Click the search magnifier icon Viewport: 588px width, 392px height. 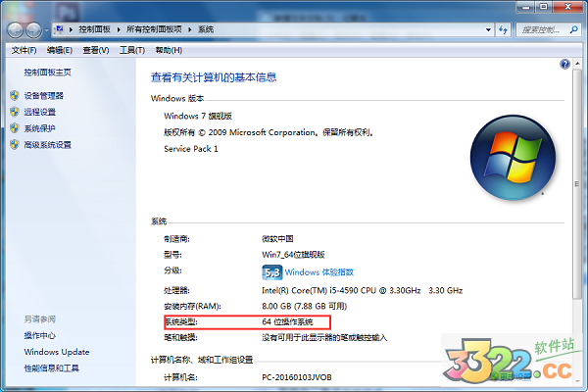coord(573,29)
